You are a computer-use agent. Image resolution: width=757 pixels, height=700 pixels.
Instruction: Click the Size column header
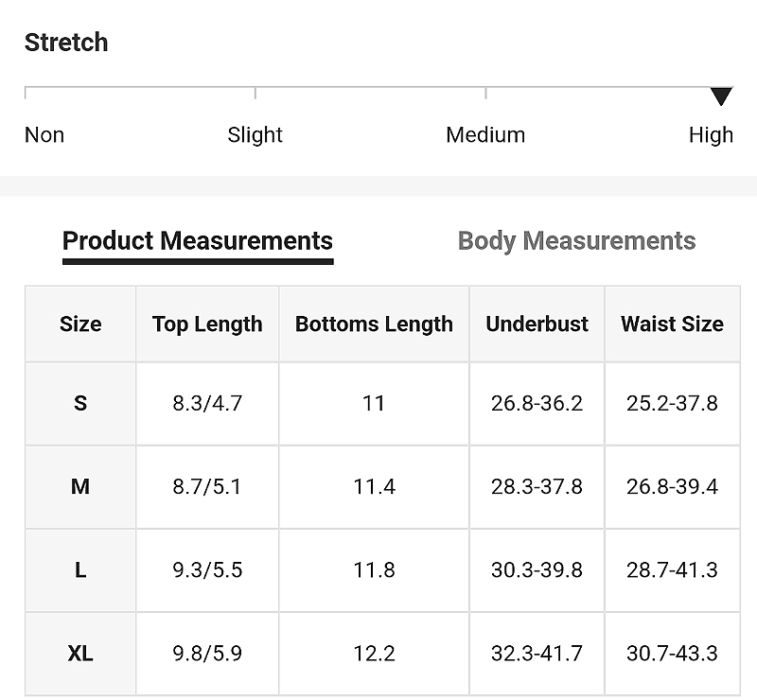(80, 324)
